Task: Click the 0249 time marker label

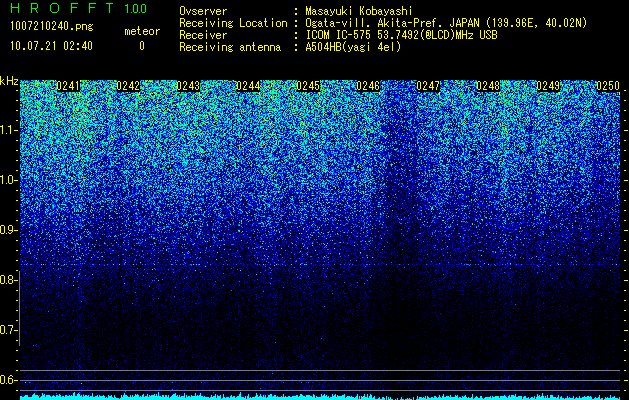Action: [x=548, y=86]
